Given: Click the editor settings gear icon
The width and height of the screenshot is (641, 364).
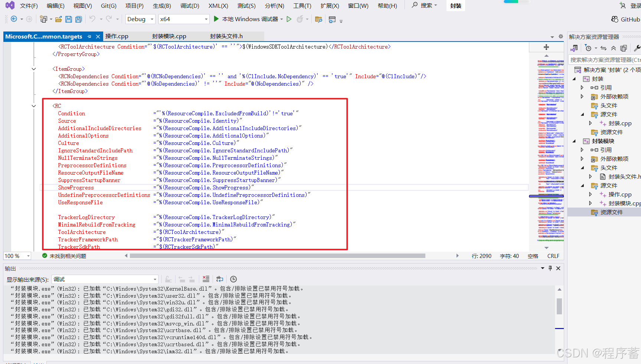Looking at the screenshot, I should click(x=561, y=36).
